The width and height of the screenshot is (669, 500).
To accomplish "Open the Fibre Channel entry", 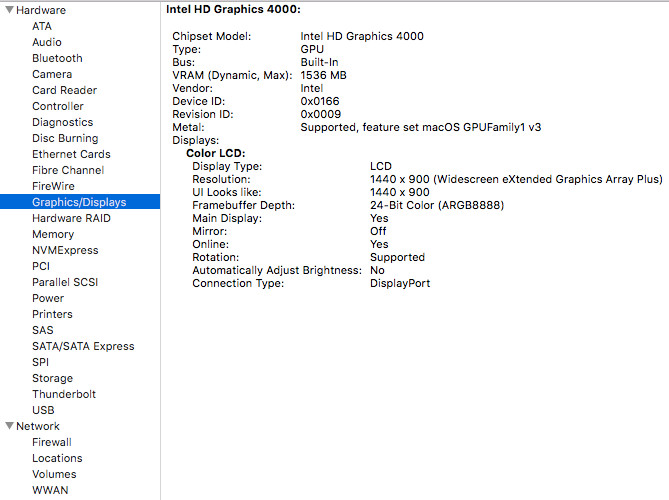I will 68,170.
